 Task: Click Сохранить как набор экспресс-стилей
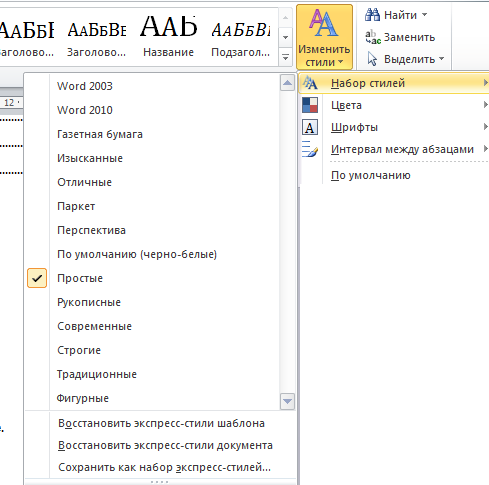coord(164,467)
